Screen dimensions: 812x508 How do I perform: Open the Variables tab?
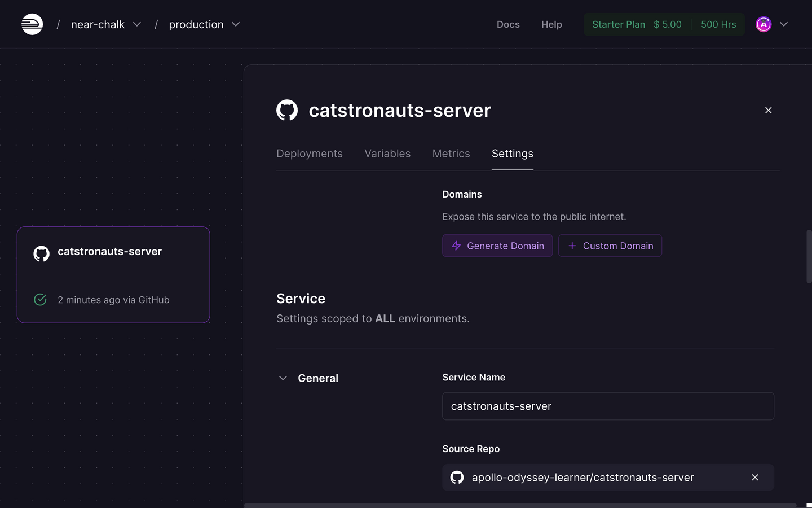click(x=387, y=154)
